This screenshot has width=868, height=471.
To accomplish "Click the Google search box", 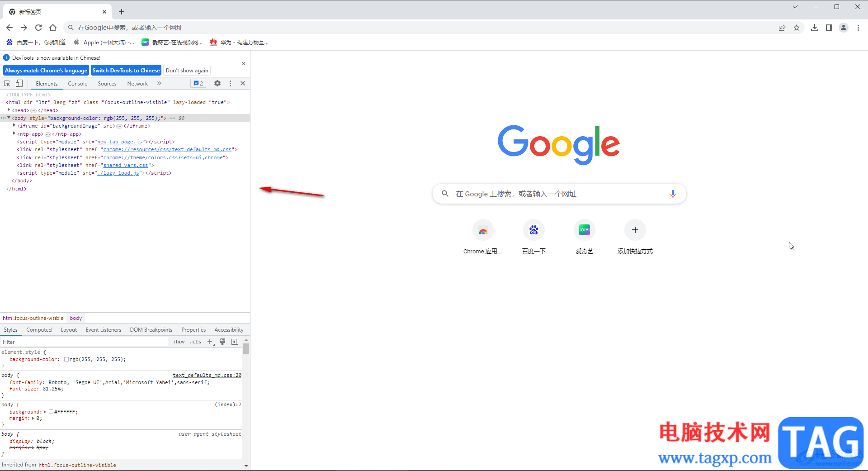I will click(x=559, y=194).
